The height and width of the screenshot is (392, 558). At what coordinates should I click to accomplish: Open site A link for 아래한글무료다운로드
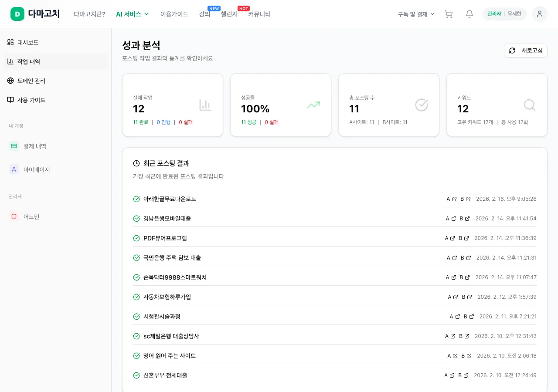(x=451, y=199)
